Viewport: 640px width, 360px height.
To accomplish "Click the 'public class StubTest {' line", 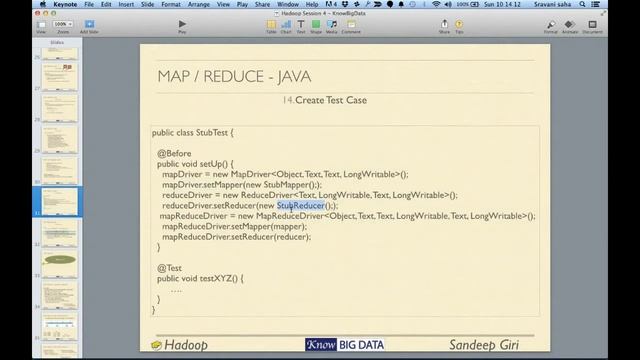I will [193, 133].
